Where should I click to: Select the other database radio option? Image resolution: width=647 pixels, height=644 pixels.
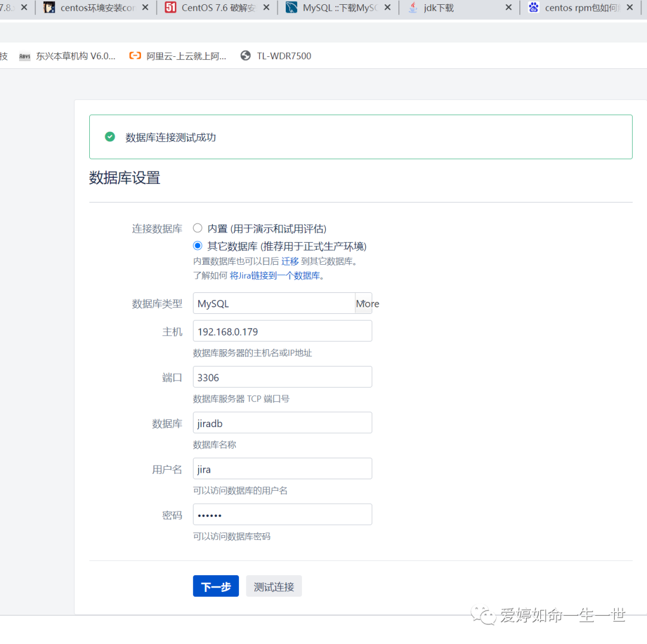[198, 246]
